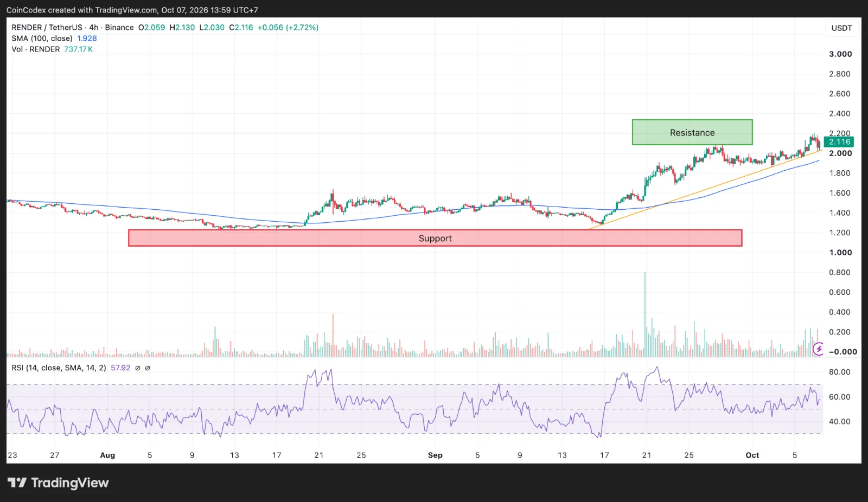Click the TradingView logo at bottom

pos(58,482)
